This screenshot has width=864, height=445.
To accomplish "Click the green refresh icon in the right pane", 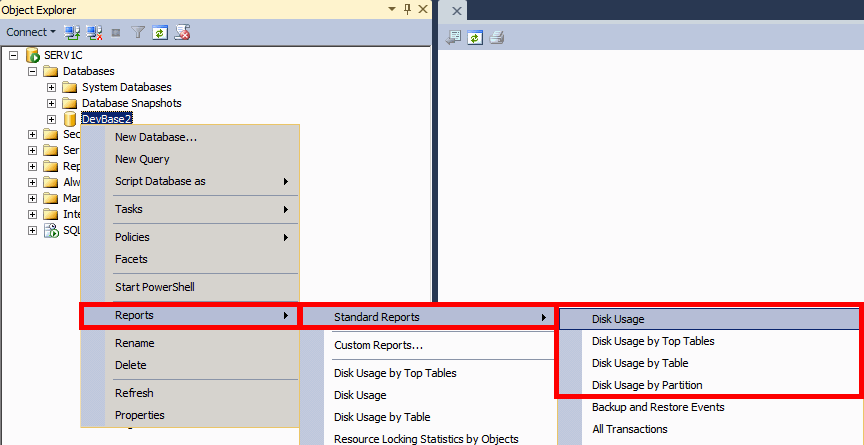I will (x=475, y=38).
